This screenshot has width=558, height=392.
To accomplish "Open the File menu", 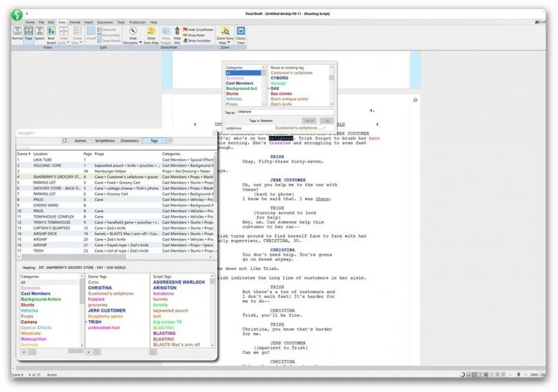I will [41, 22].
